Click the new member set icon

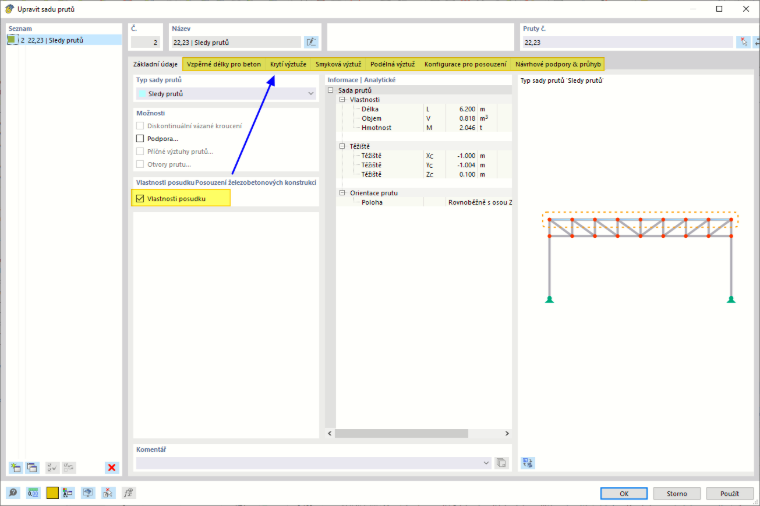pyautogui.click(x=16, y=467)
